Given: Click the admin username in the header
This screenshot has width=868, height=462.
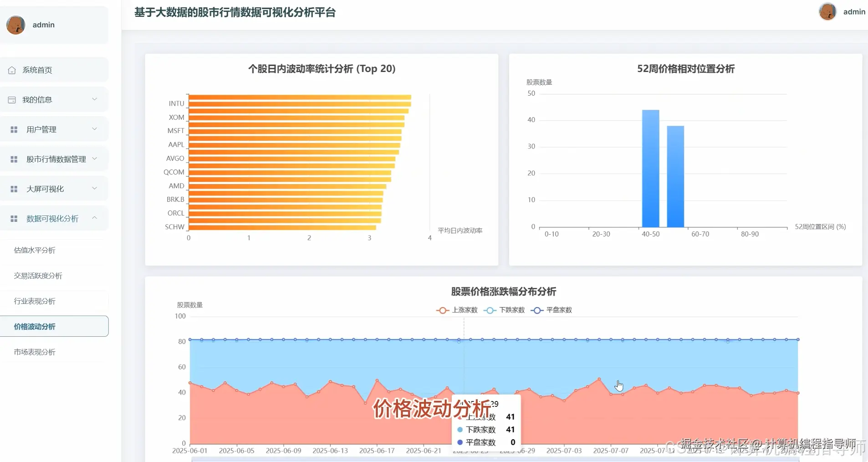Looking at the screenshot, I should point(854,12).
